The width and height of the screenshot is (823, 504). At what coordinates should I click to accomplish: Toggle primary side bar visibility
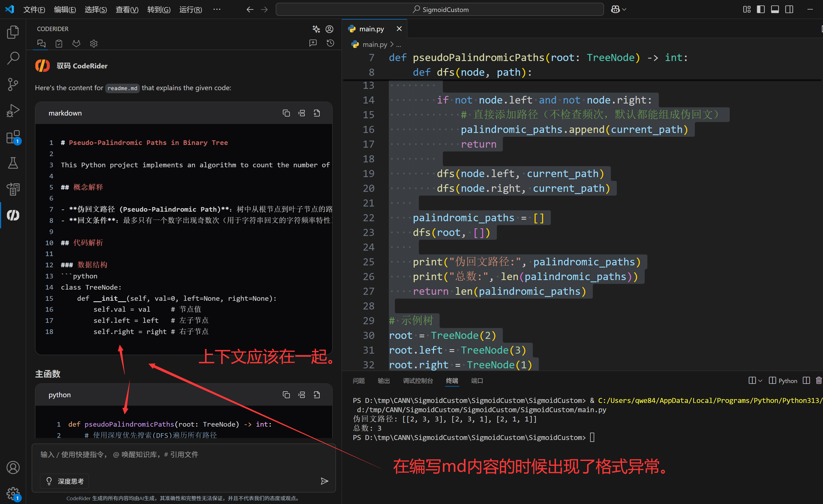[761, 9]
